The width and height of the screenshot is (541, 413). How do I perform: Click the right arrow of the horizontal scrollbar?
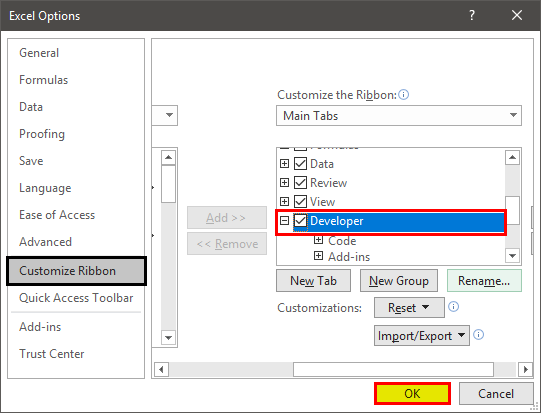pos(525,370)
